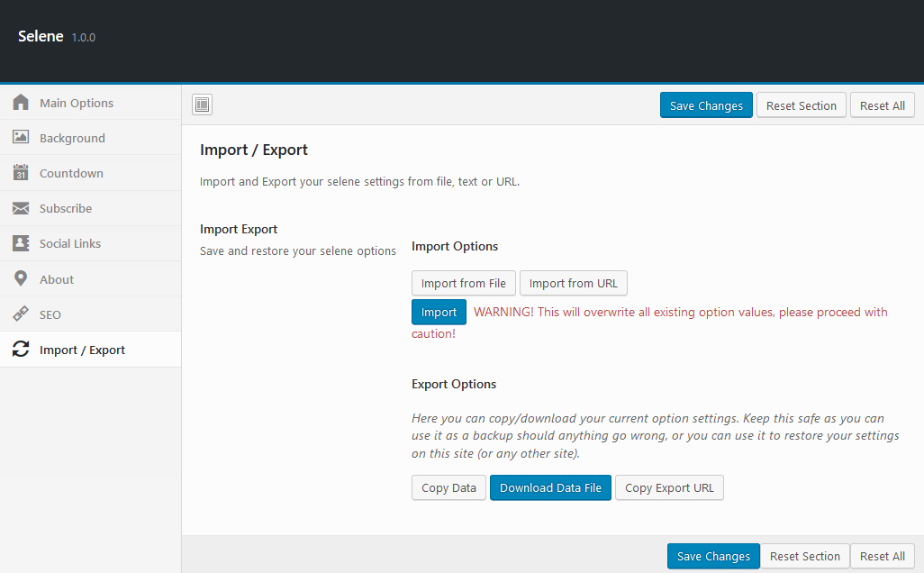Click the Countdown calendar icon
This screenshot has width=924, height=573.
(21, 173)
